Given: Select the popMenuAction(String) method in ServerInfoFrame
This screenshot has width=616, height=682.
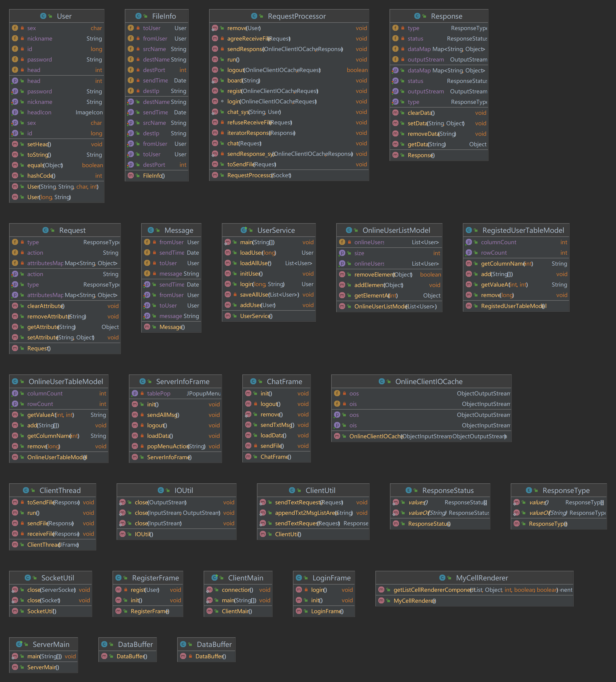Looking at the screenshot, I should [176, 446].
